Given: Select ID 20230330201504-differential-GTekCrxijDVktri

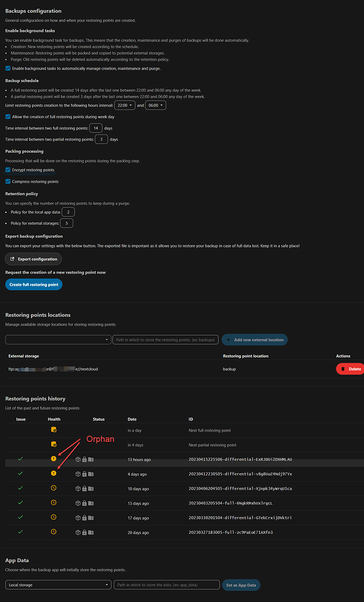Looking at the screenshot, I should coord(241,517).
